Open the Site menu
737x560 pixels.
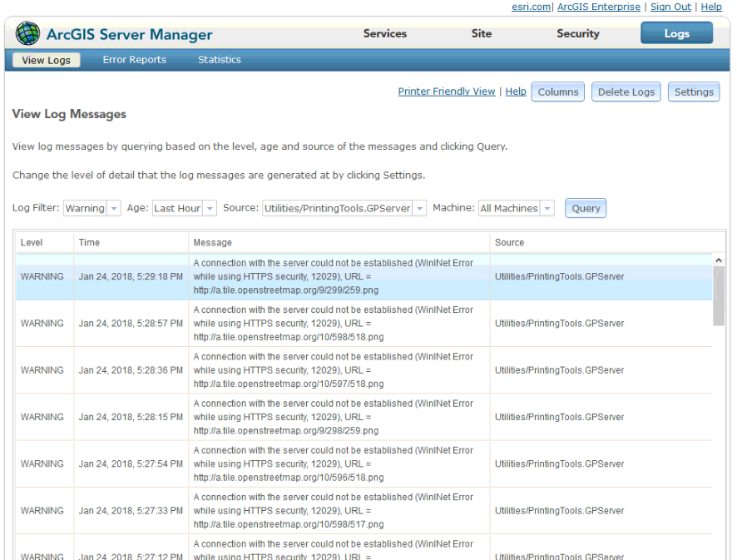(482, 34)
